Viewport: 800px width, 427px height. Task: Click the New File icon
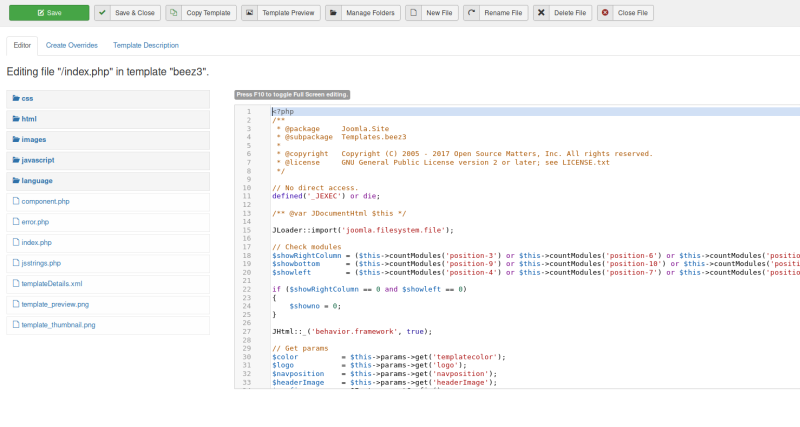point(415,13)
